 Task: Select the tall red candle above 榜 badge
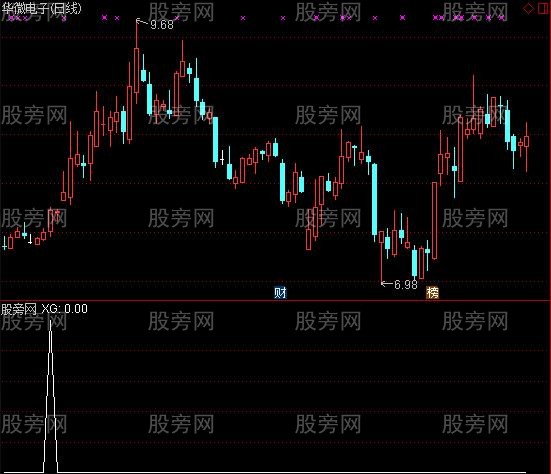pos(435,220)
